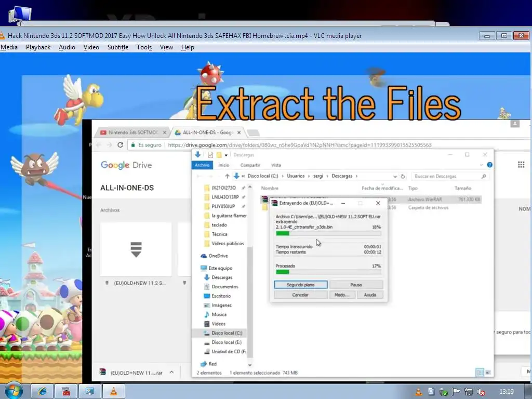
Task: Click the Explorer quick access dropdown arrow
Action: (227, 155)
